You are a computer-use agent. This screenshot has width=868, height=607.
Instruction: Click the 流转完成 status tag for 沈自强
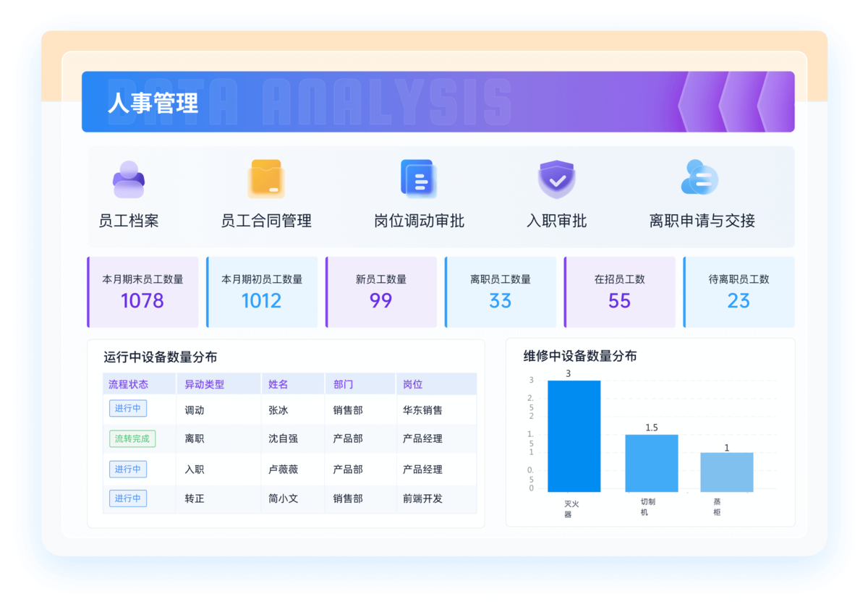pos(132,438)
